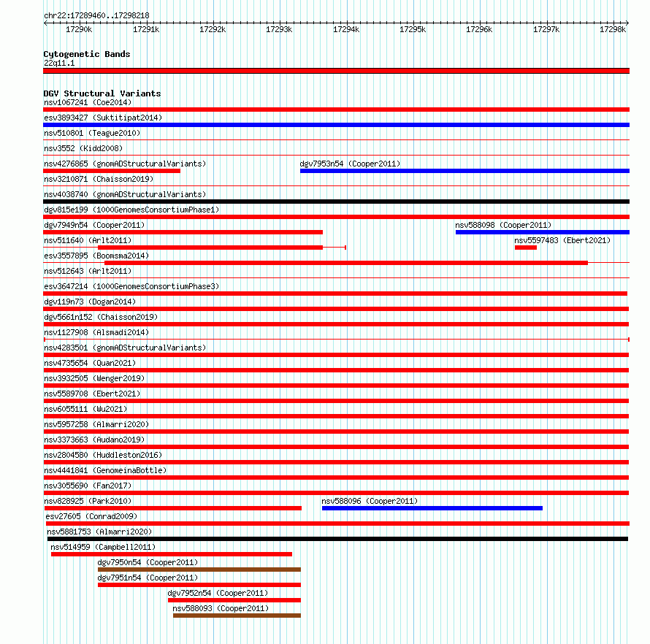Click the DGV Structural Variants track title
Screen dimensions: 650x644
tap(102, 93)
